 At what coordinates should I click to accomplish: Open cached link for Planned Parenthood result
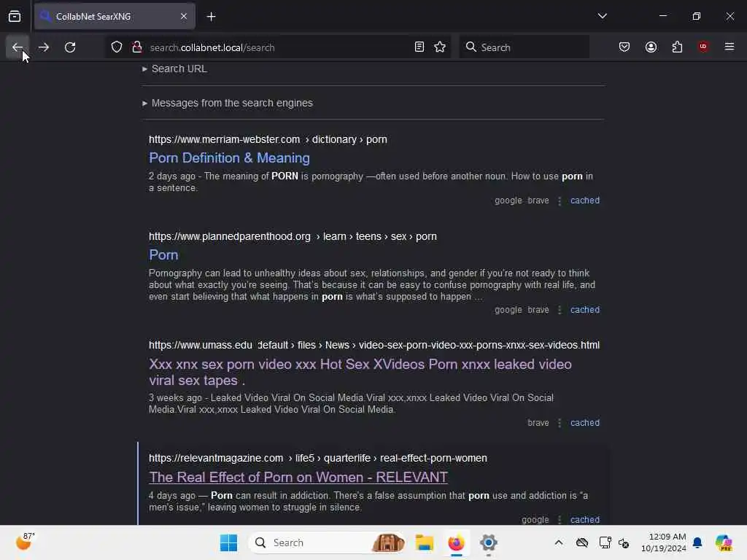coord(585,310)
